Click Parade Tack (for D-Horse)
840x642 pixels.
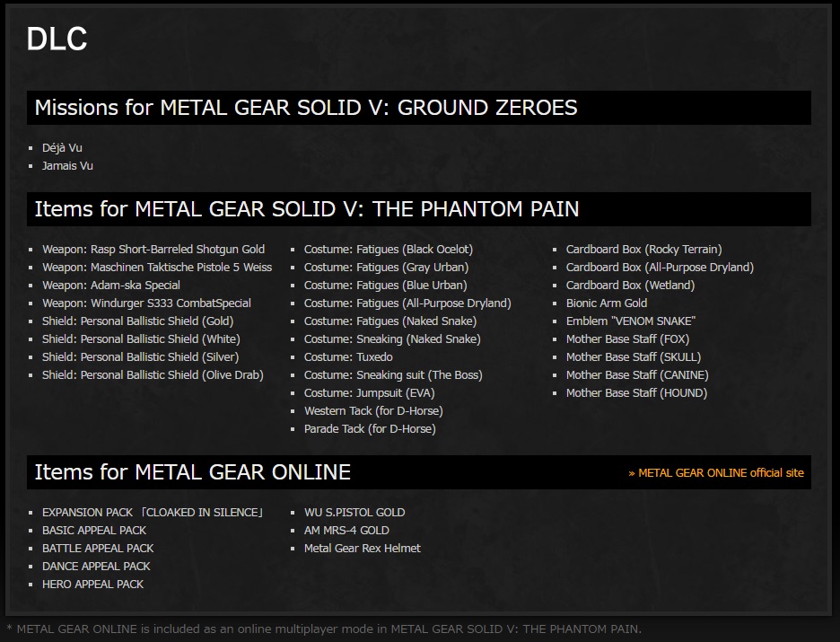pos(370,428)
